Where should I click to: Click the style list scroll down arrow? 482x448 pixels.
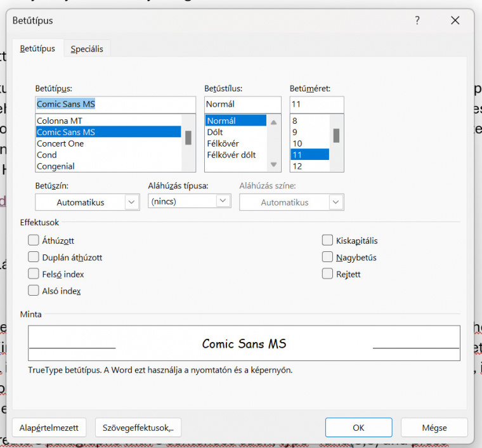273,164
